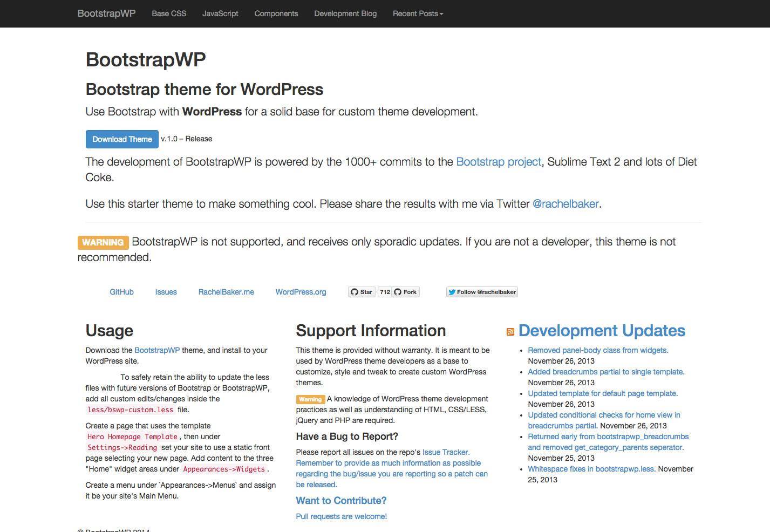Click the less/bswp-custom.less code snippet

pos(131,410)
